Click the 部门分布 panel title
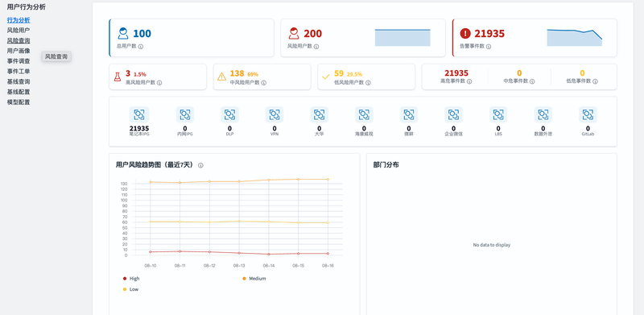Image resolution: width=644 pixels, height=315 pixels. point(386,165)
